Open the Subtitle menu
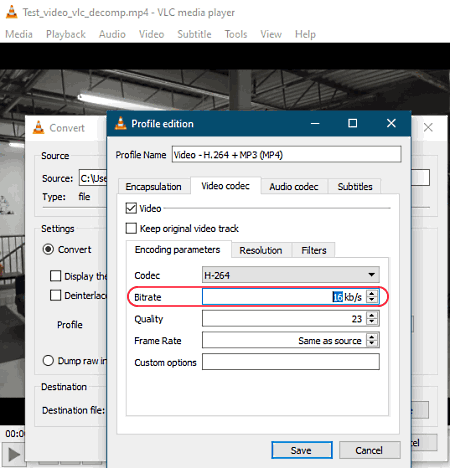Image resolution: width=450 pixels, height=468 pixels. point(194,34)
